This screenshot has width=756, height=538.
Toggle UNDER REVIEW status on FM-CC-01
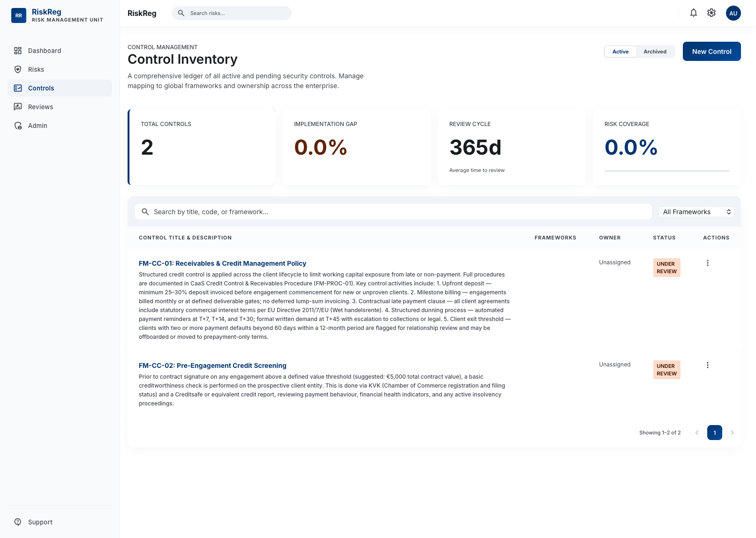(x=666, y=267)
